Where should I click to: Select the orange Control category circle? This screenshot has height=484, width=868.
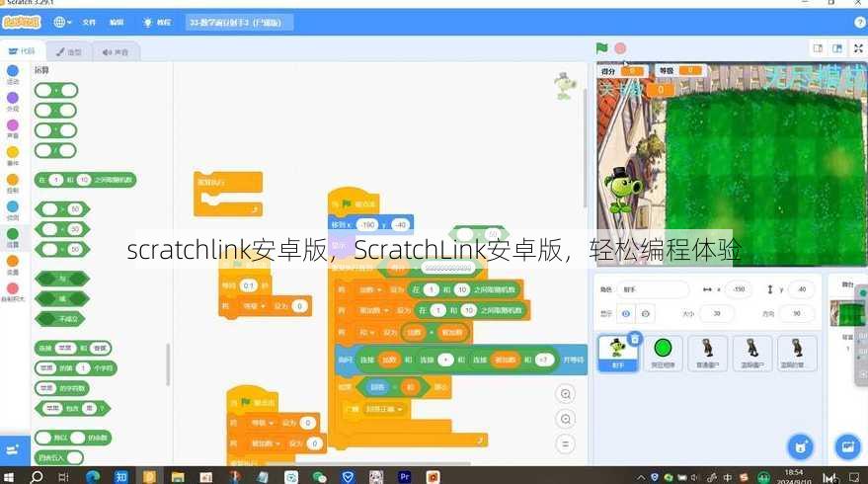pyautogui.click(x=13, y=180)
